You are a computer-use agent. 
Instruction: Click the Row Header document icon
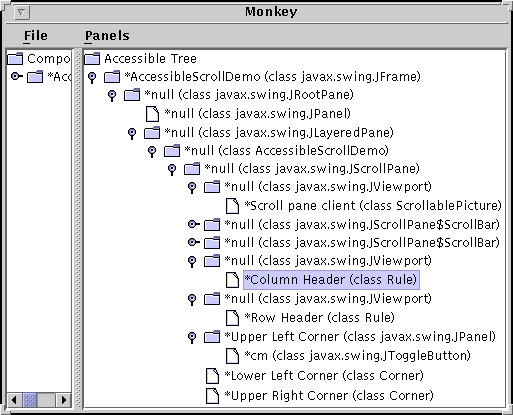[x=232, y=318]
